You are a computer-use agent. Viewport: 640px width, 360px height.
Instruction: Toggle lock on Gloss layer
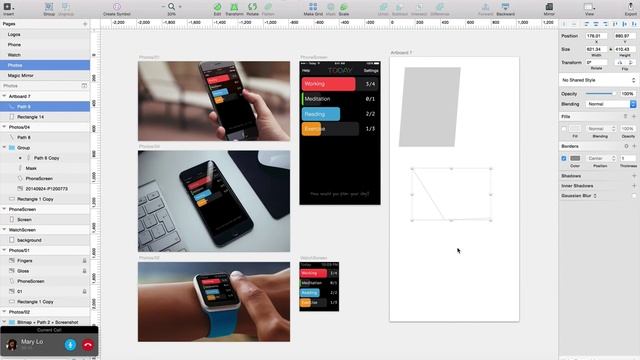click(84, 271)
